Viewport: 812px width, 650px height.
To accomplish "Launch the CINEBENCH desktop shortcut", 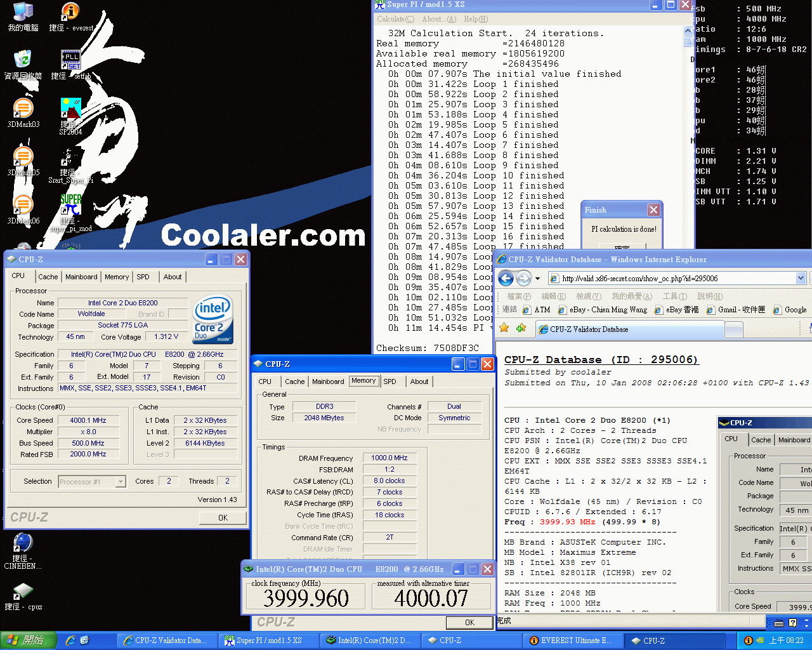I will tap(23, 552).
